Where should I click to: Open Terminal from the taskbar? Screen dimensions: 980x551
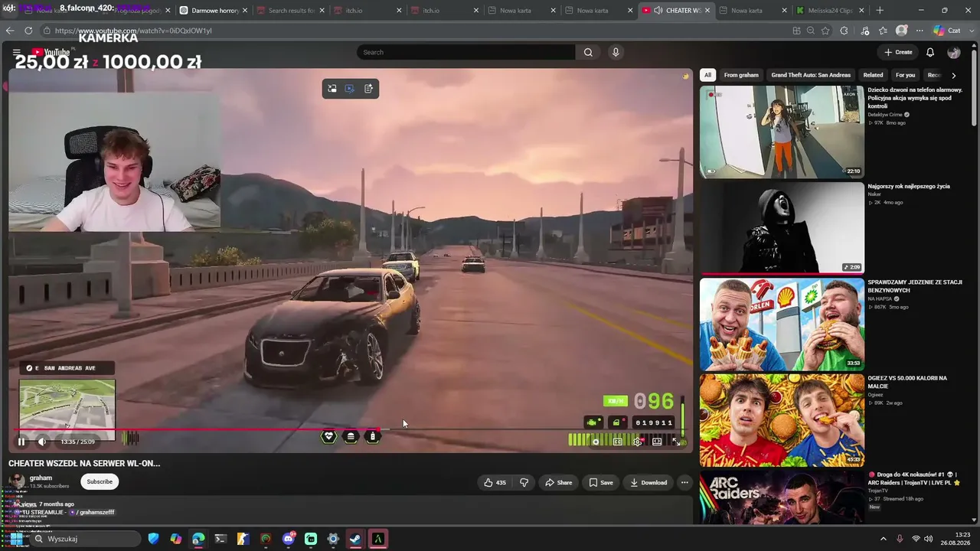(220, 539)
